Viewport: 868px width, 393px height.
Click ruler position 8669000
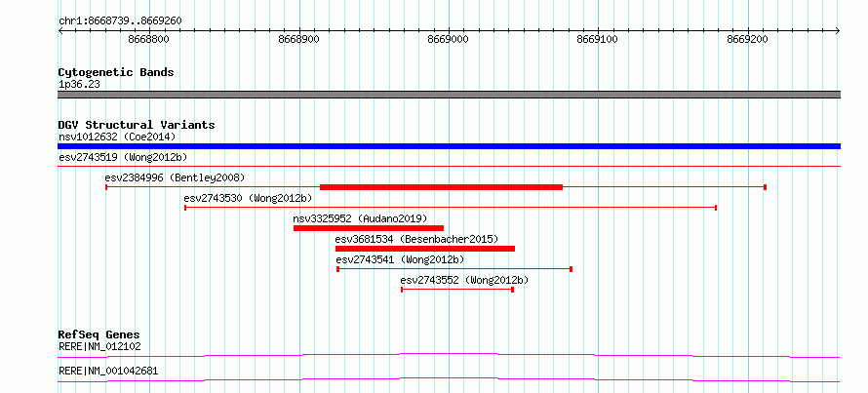click(449, 39)
